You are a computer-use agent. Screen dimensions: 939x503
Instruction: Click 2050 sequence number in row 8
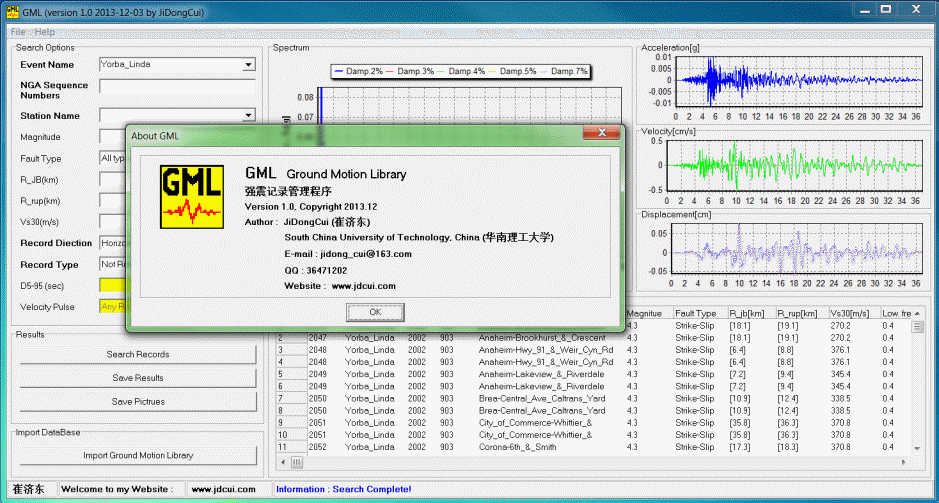[317, 411]
